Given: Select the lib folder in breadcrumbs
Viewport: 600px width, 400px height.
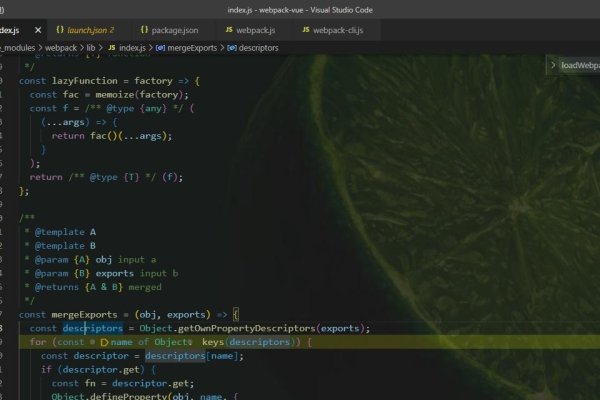Looking at the screenshot, I should (91, 48).
